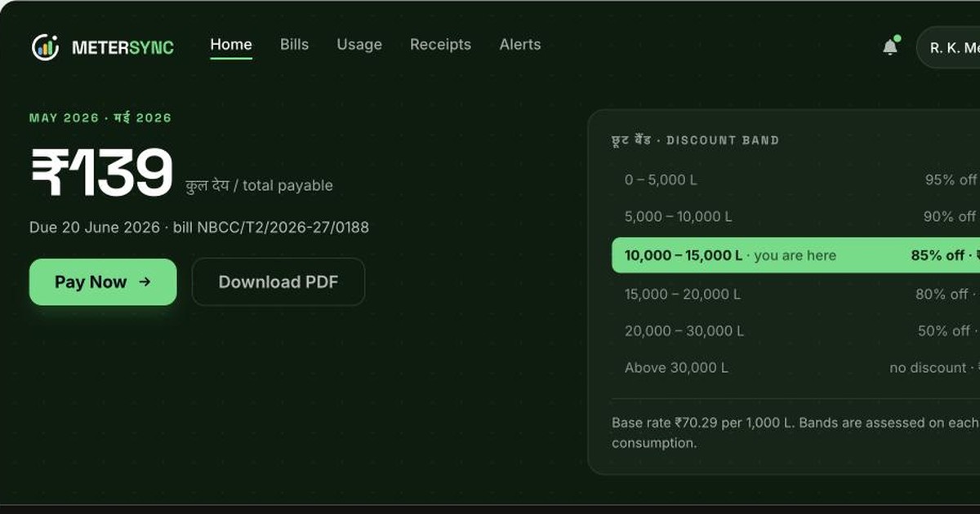Screen dimensions: 980x514
Task: Select the Above 30,000 L band row
Action: [795, 368]
